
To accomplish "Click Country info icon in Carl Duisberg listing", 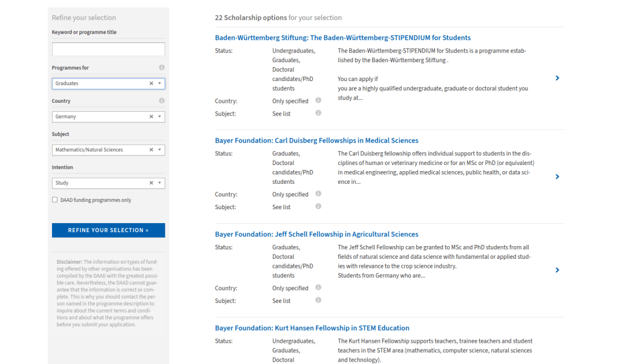I will tap(318, 194).
